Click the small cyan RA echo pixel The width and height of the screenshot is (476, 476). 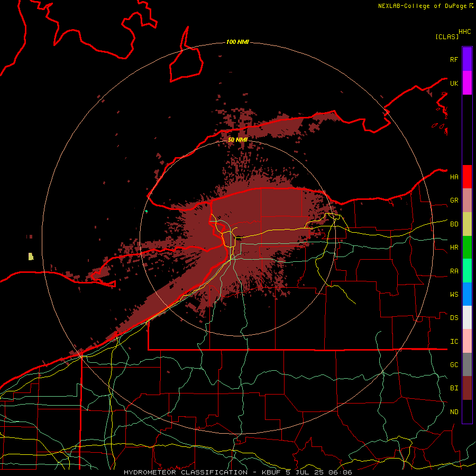tap(147, 211)
